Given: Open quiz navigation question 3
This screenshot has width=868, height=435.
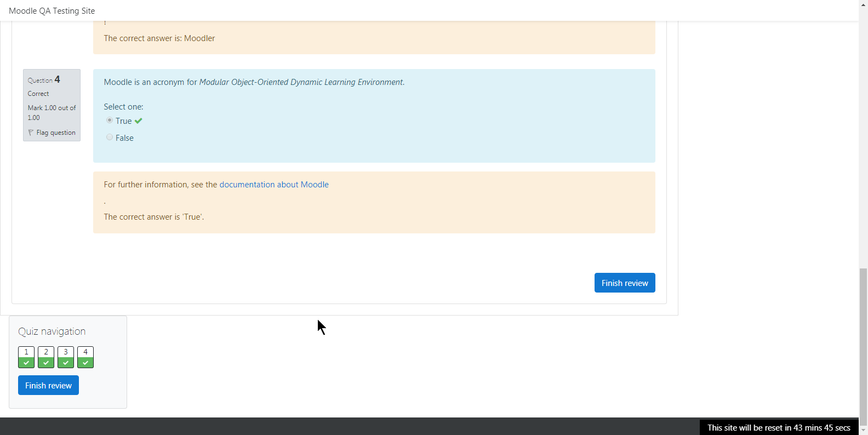Looking at the screenshot, I should click(x=66, y=357).
